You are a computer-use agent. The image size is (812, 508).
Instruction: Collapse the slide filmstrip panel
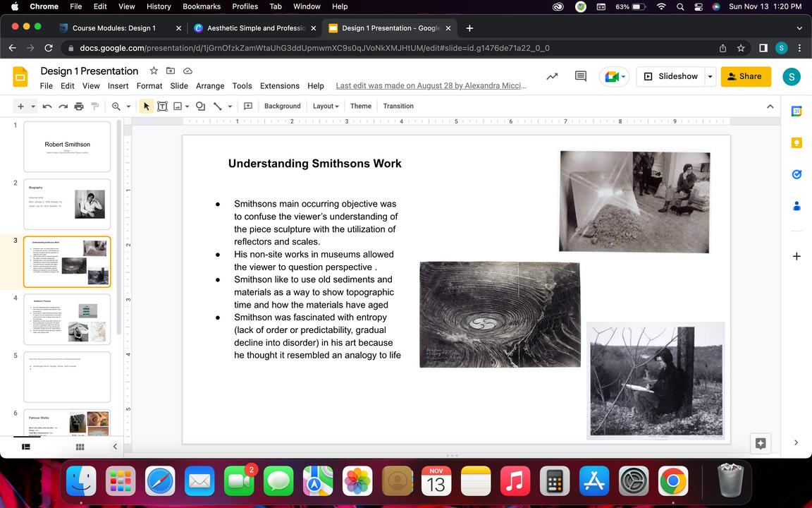coord(115,447)
